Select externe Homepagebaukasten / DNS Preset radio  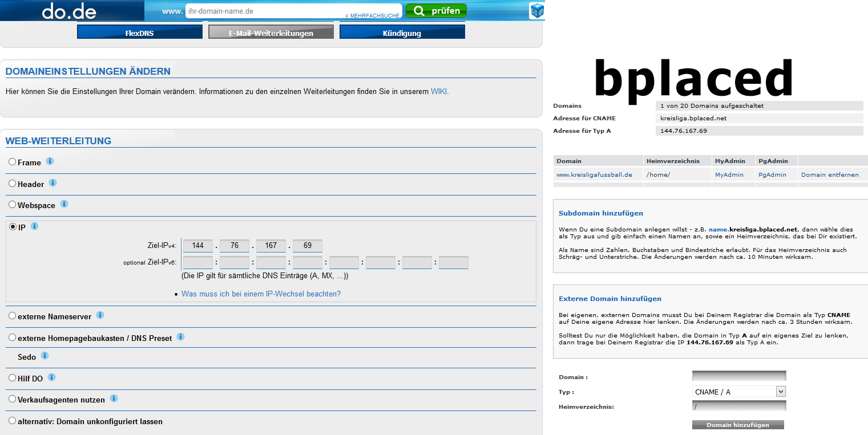tap(13, 338)
